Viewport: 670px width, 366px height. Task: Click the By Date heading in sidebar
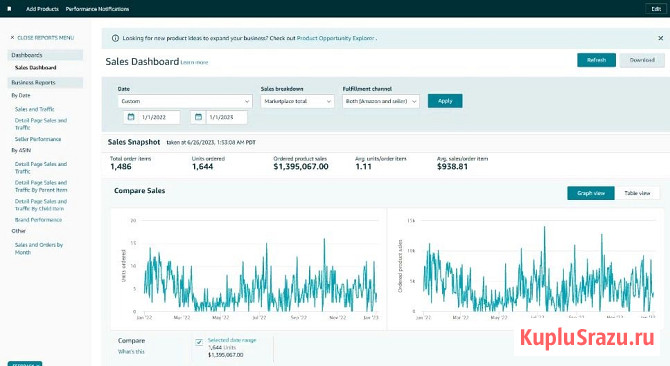click(x=21, y=95)
